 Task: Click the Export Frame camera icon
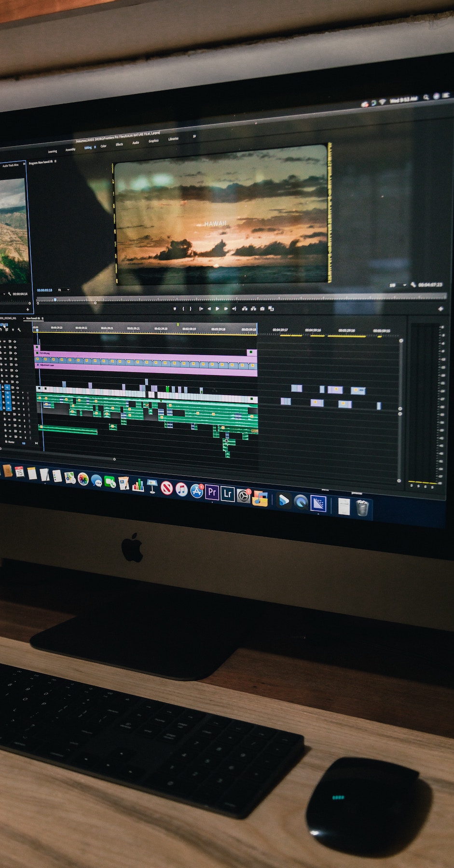click(262, 309)
